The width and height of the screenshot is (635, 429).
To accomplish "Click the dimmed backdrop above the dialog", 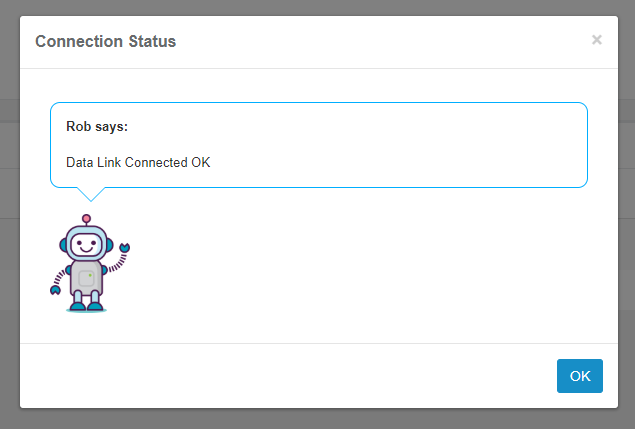I will click(x=318, y=7).
